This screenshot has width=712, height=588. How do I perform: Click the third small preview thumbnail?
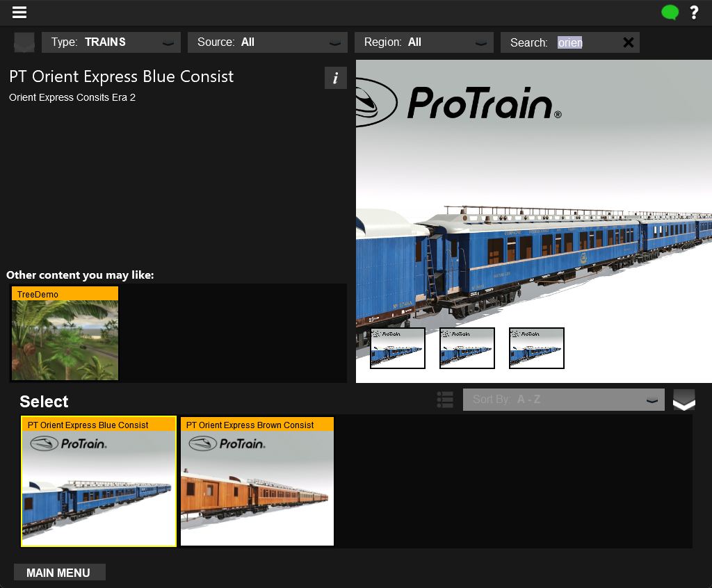pos(536,348)
